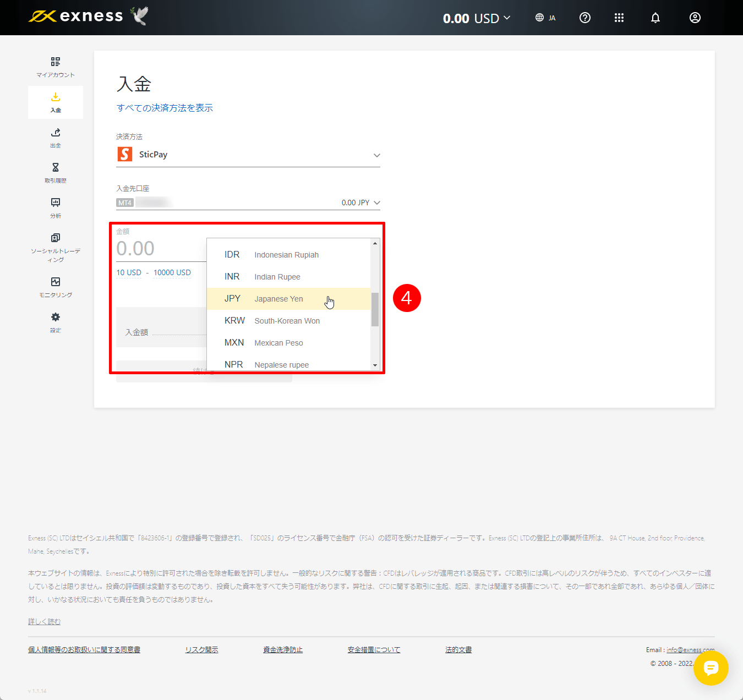Open the SticPay payment method dropdown
Viewport: 743px width, 700px height.
(x=248, y=155)
